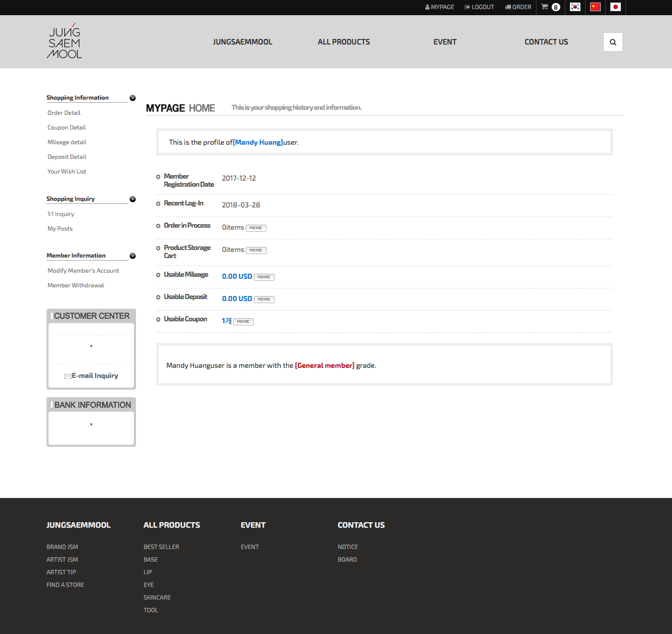
Task: Open the ALL PRODUCTS top menu
Action: 344,42
